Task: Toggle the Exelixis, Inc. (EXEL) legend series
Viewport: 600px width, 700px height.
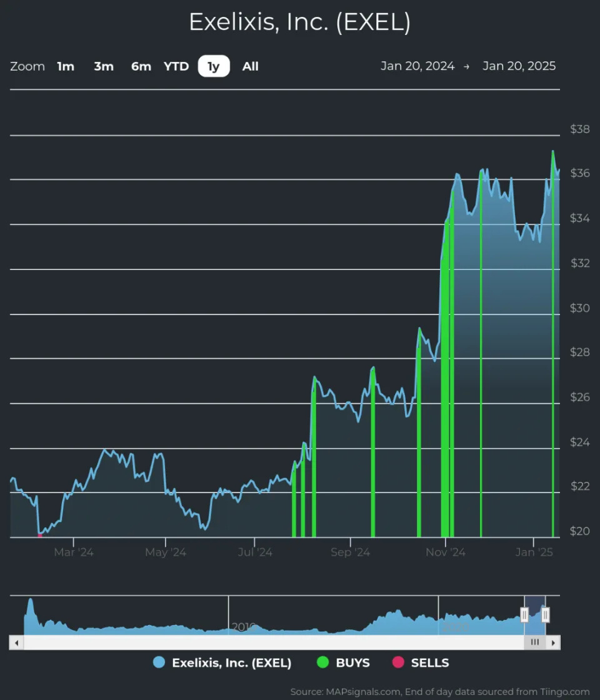Action: coord(222,662)
